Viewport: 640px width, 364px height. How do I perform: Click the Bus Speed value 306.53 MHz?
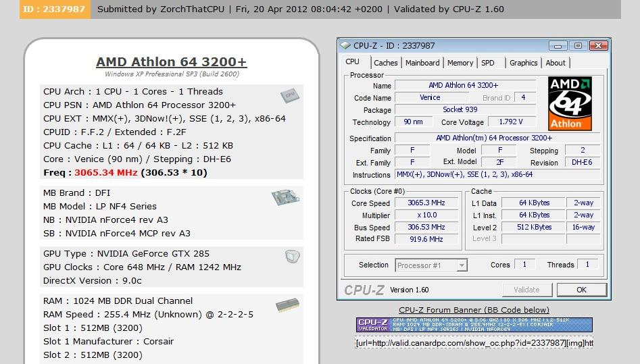(426, 227)
